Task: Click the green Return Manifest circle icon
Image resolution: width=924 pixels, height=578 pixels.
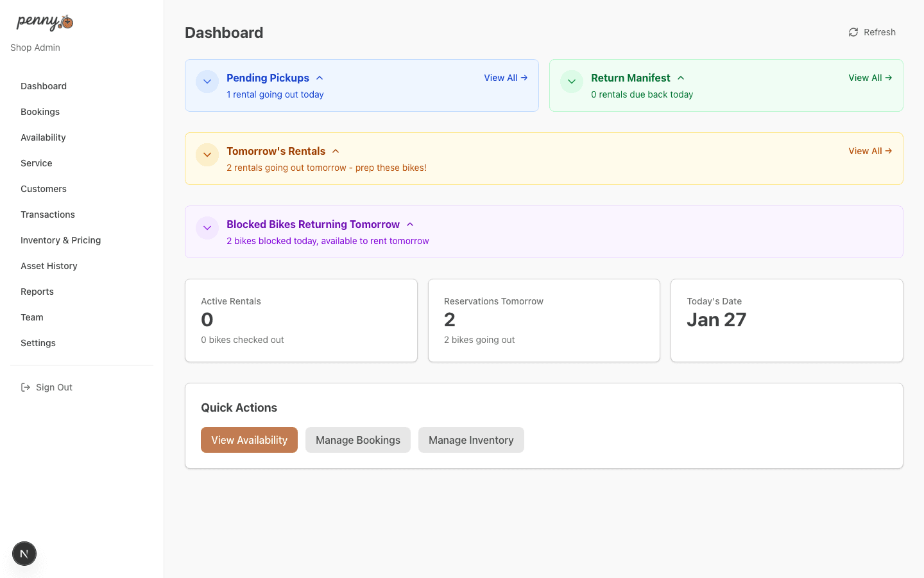Action: click(572, 82)
